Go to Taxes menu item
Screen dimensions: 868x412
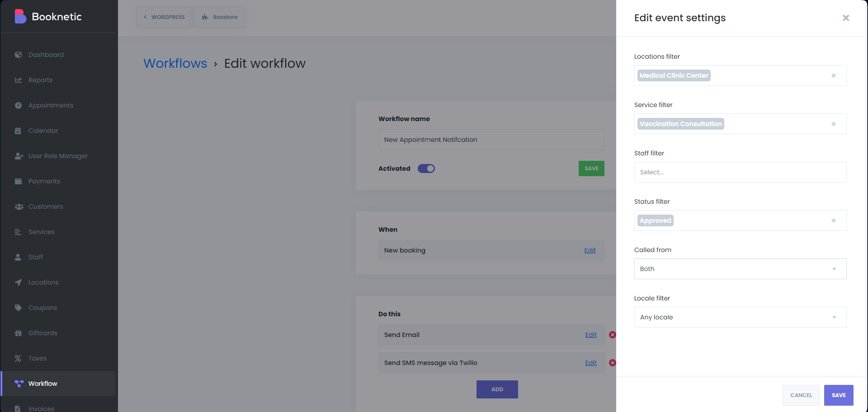point(58,358)
